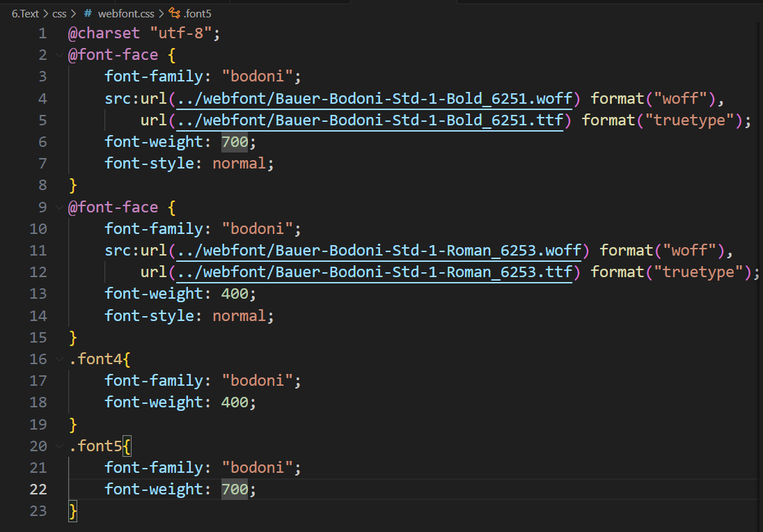The width and height of the screenshot is (763, 532).
Task: Click "bodoni" font-family value on line 10
Action: point(257,229)
